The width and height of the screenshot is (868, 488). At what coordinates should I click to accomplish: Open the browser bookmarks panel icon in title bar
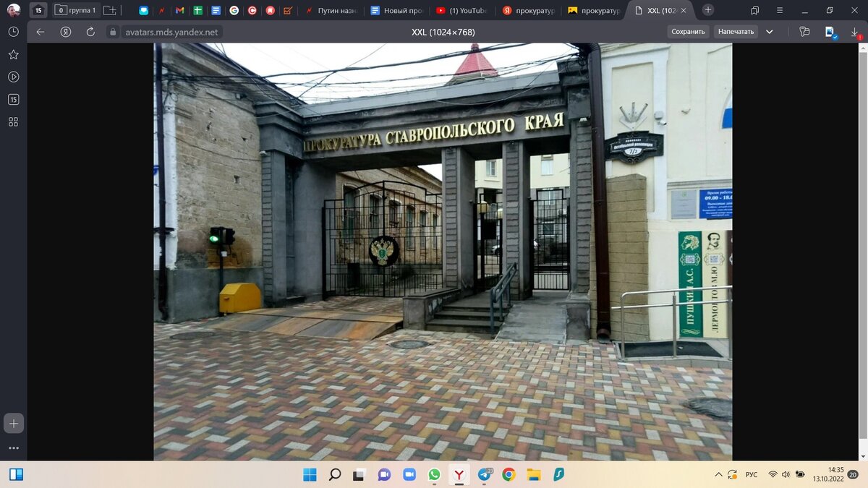(x=754, y=10)
